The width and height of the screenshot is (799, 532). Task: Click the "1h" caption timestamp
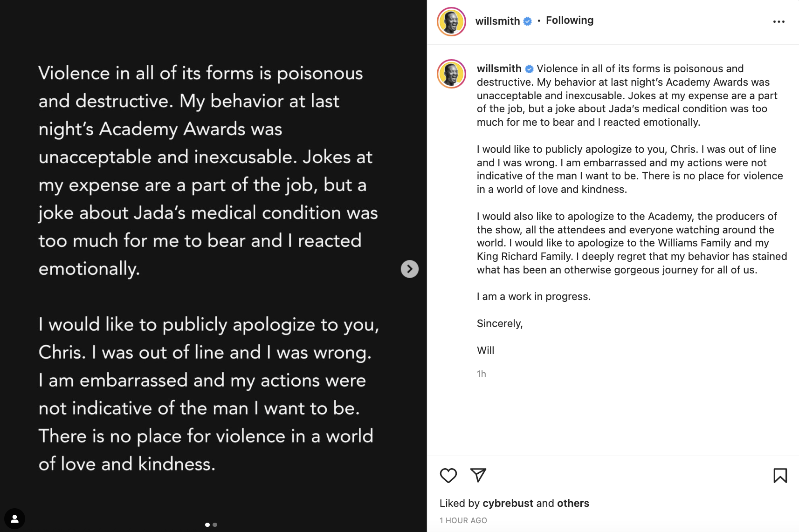click(x=481, y=374)
